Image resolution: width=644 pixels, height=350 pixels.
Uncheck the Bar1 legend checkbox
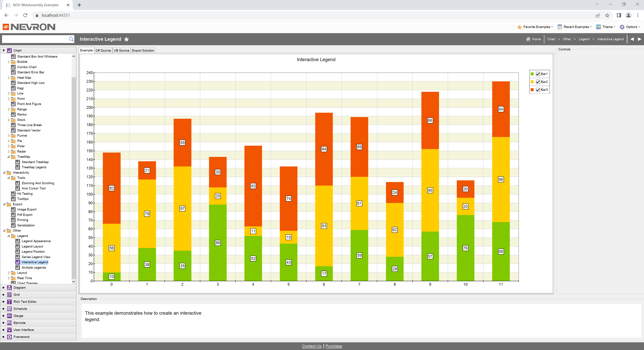pyautogui.click(x=538, y=74)
